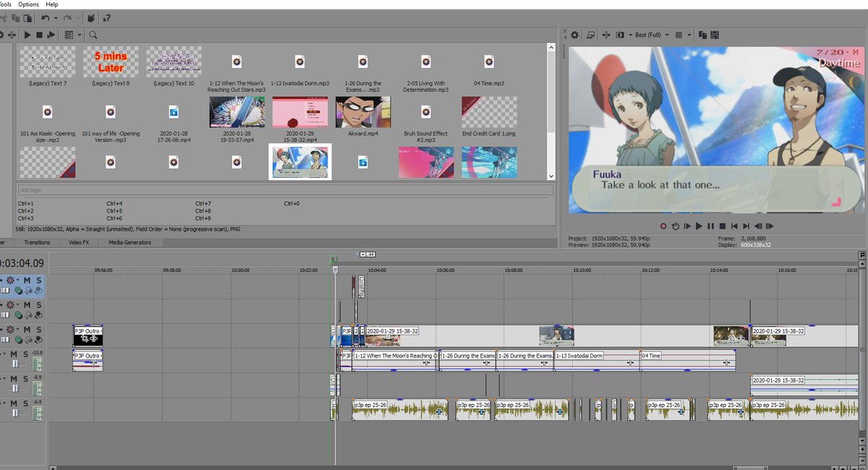The width and height of the screenshot is (868, 470).
Task: Pause playback under the preview window
Action: [710, 226]
